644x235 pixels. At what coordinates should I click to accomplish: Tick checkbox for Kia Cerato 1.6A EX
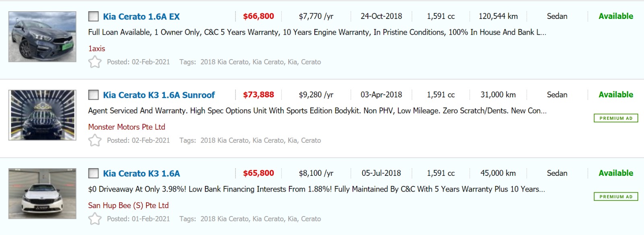(93, 16)
